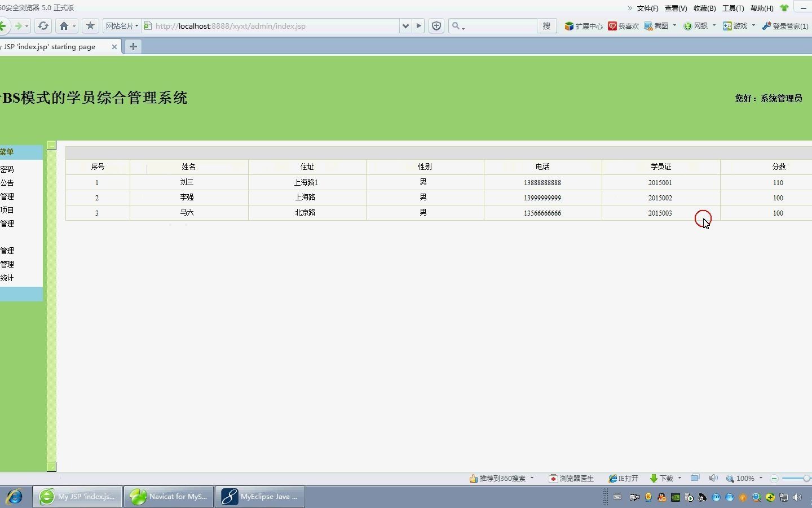Click the window overlay icon in status bar

pos(695,478)
